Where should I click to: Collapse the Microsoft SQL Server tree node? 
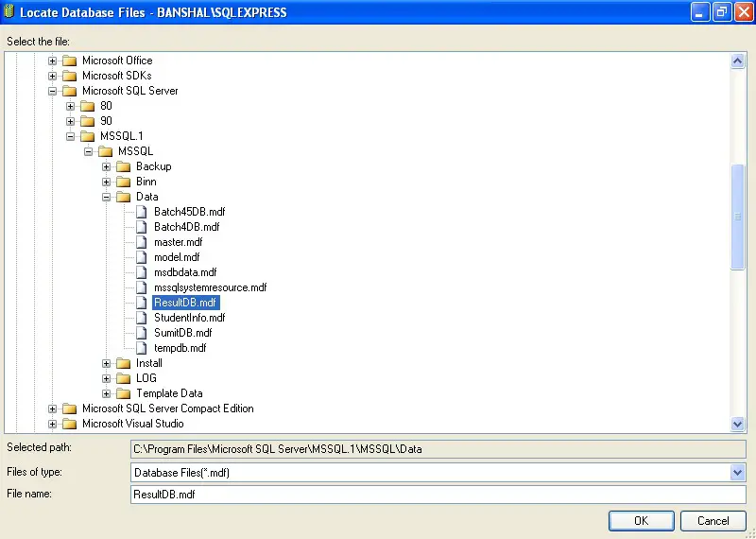click(53, 91)
